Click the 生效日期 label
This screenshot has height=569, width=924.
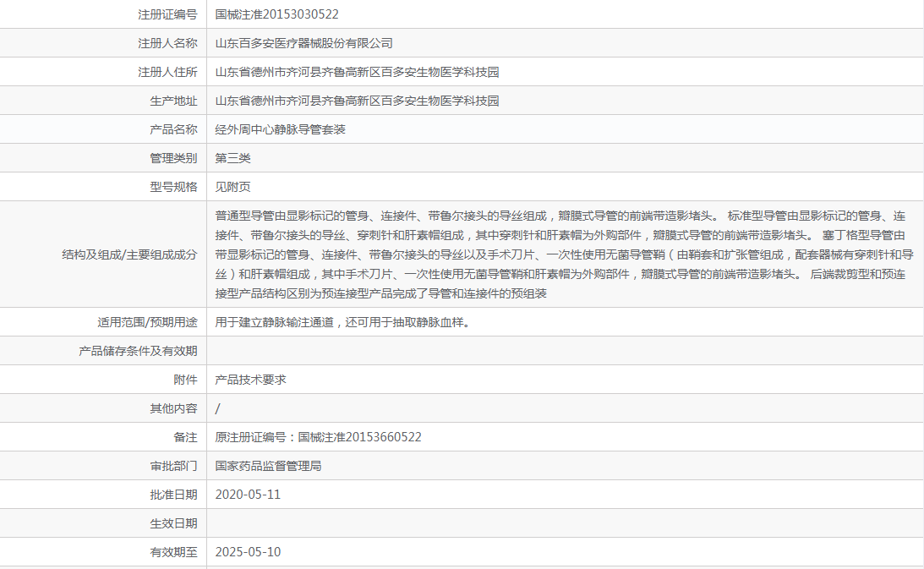pos(173,523)
